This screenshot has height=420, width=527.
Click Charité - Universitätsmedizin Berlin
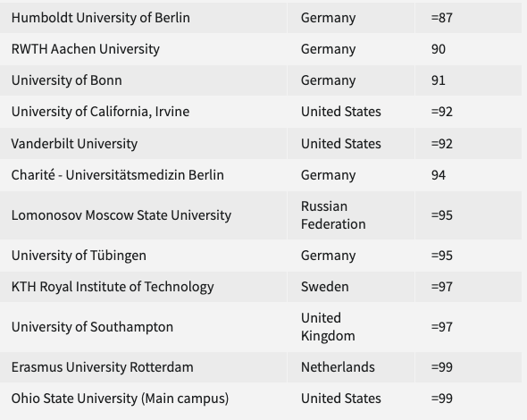coord(117,175)
